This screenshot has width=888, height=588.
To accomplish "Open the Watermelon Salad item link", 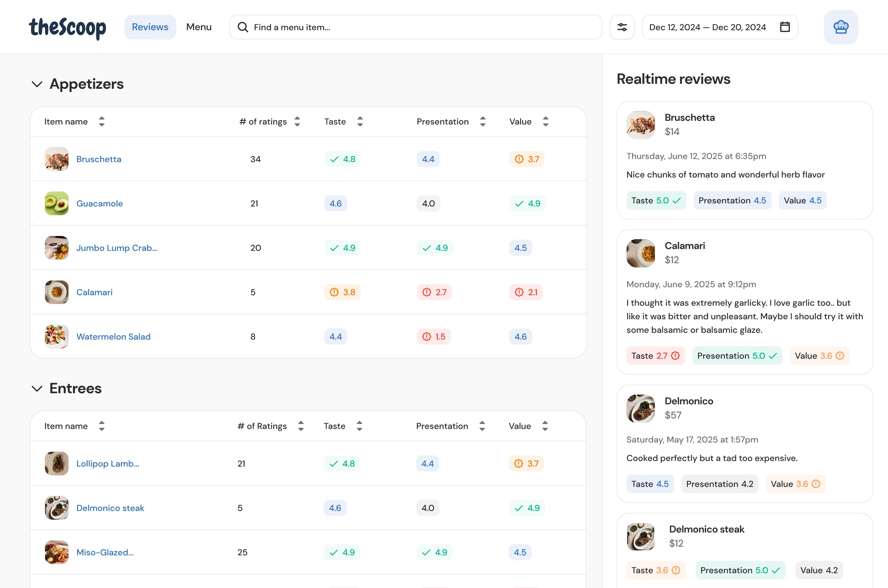I will [x=113, y=337].
